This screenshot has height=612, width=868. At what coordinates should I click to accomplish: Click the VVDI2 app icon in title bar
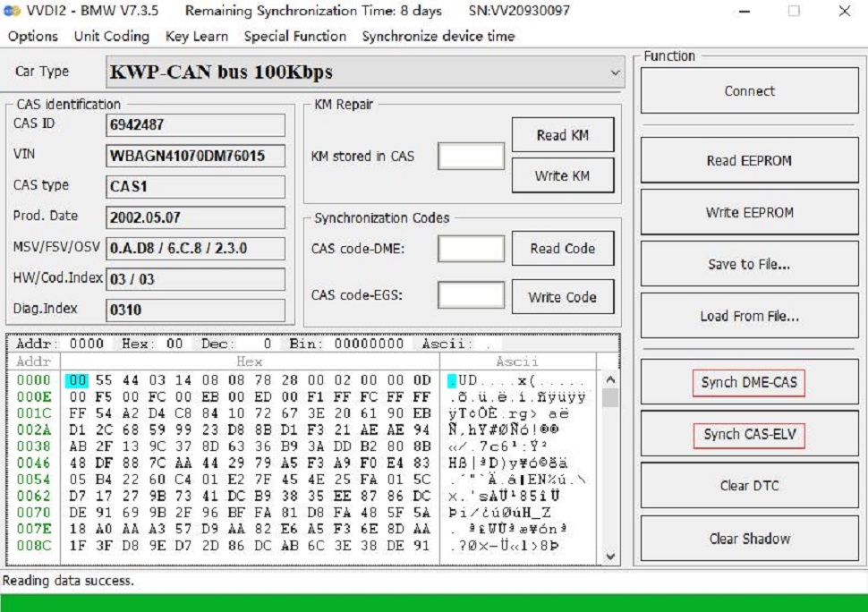(x=12, y=12)
